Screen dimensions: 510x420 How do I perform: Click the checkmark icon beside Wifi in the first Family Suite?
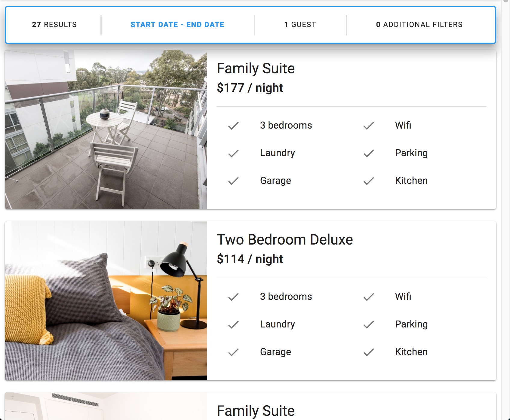point(369,126)
